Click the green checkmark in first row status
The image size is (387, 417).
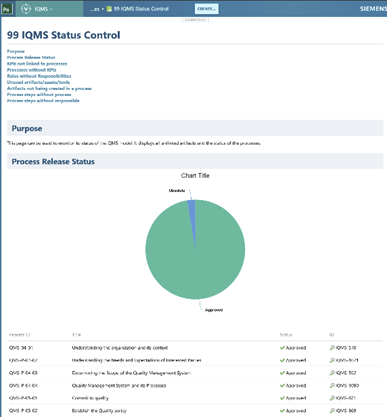coord(282,348)
